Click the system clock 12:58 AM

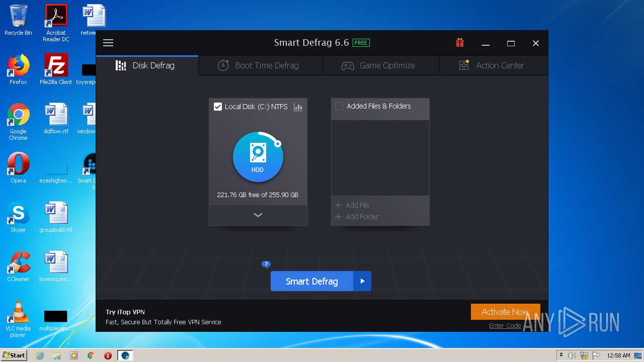click(618, 355)
